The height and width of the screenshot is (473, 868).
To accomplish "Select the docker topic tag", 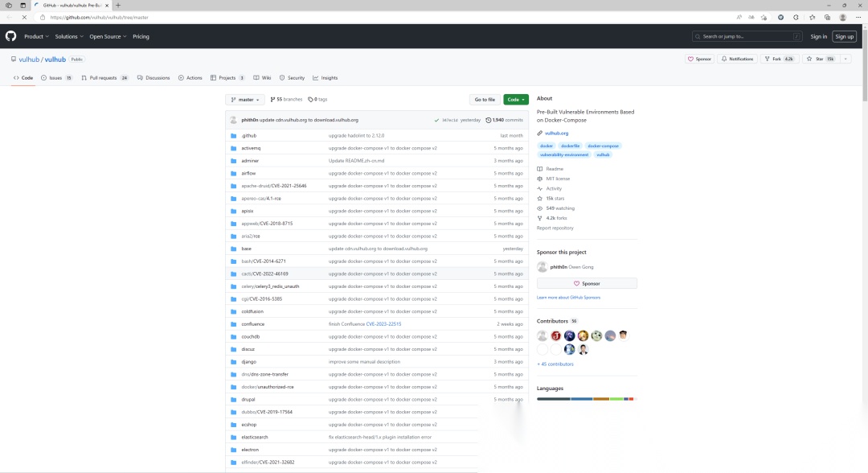I will point(547,146).
